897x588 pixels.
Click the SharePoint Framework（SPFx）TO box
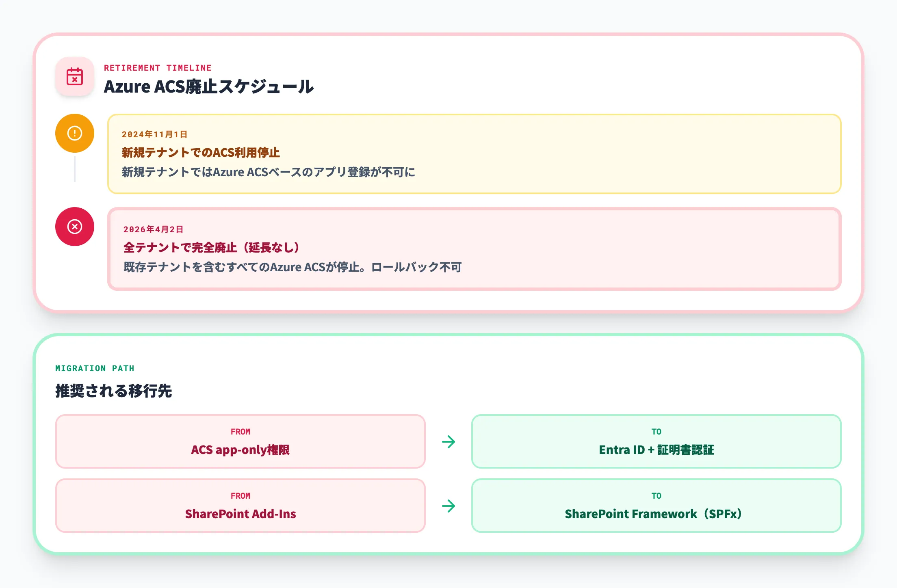tap(657, 506)
